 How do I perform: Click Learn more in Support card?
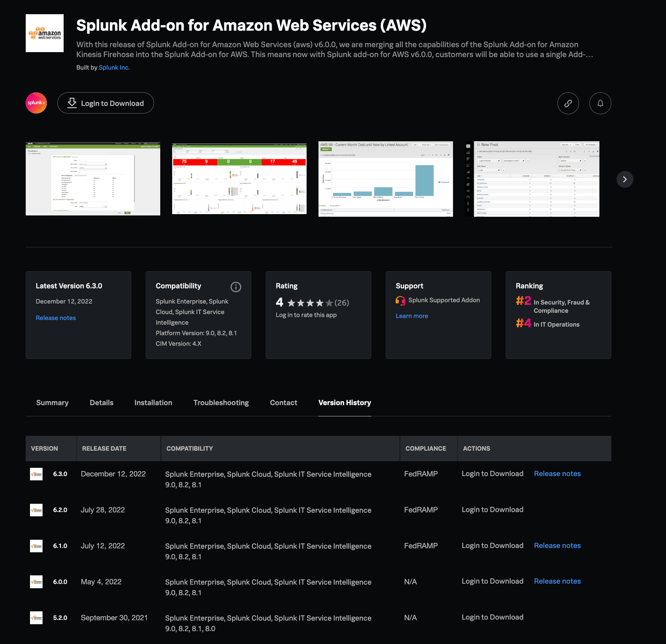point(411,316)
